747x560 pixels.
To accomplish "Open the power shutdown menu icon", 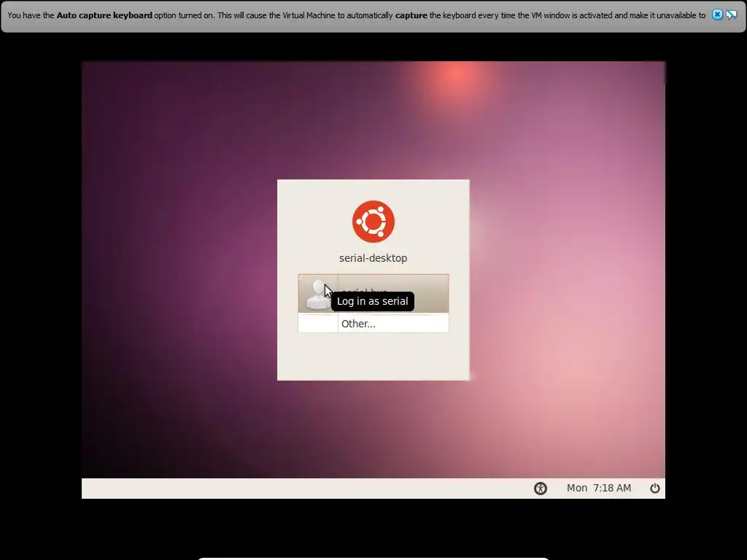I will click(x=655, y=488).
